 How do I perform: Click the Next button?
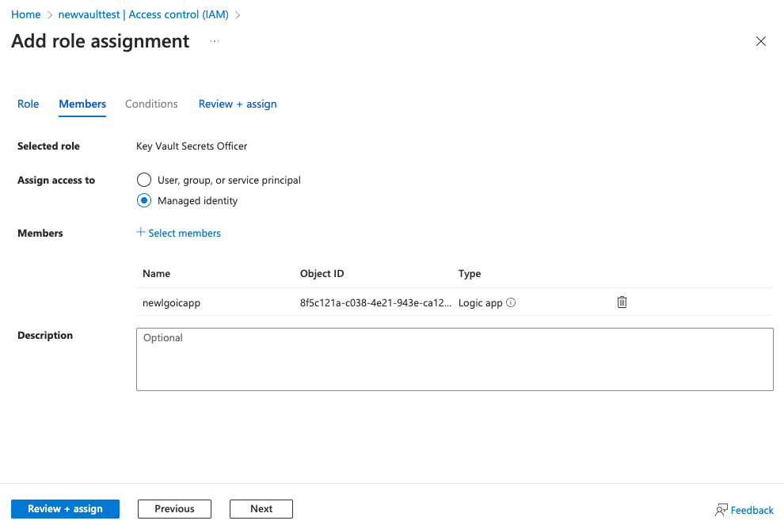pyautogui.click(x=261, y=509)
